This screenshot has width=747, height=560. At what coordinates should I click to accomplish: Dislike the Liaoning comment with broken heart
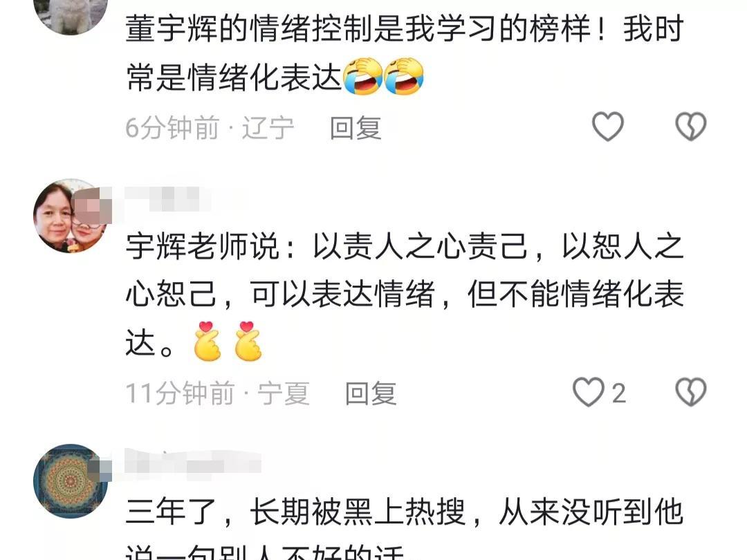pos(691,127)
